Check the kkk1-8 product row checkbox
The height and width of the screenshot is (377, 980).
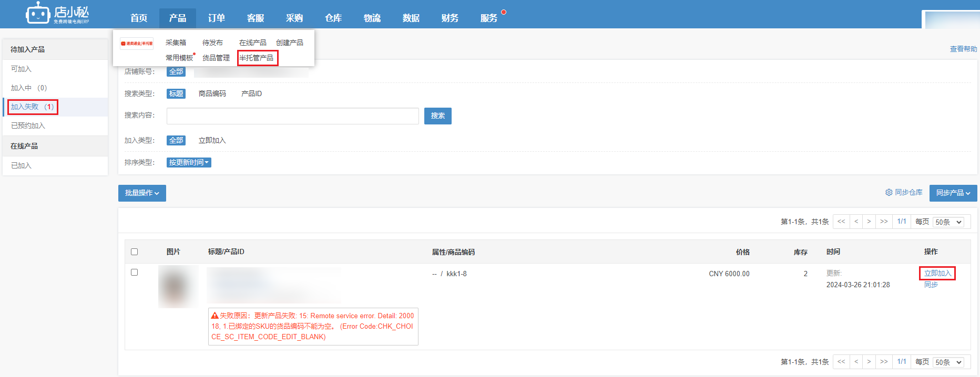point(134,273)
